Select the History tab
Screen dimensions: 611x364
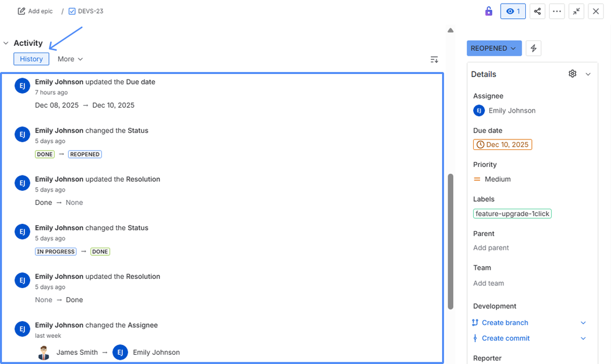coord(31,59)
